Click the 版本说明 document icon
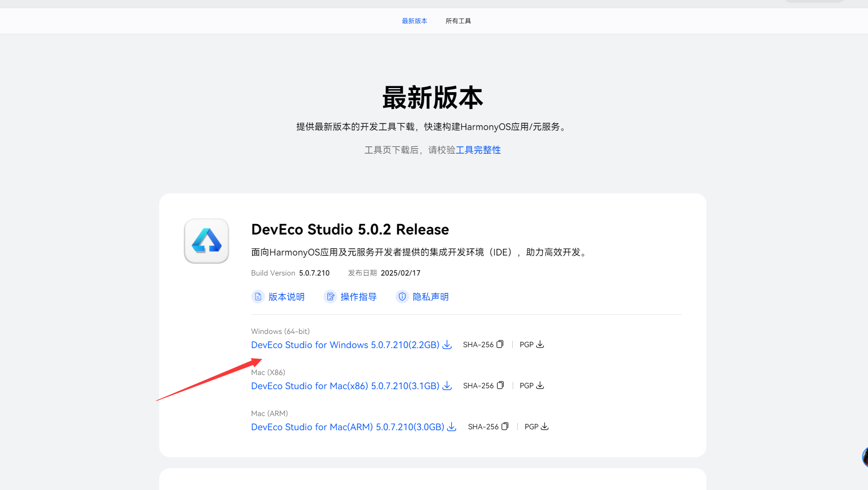Screen dimensions: 868x490 click(258, 297)
